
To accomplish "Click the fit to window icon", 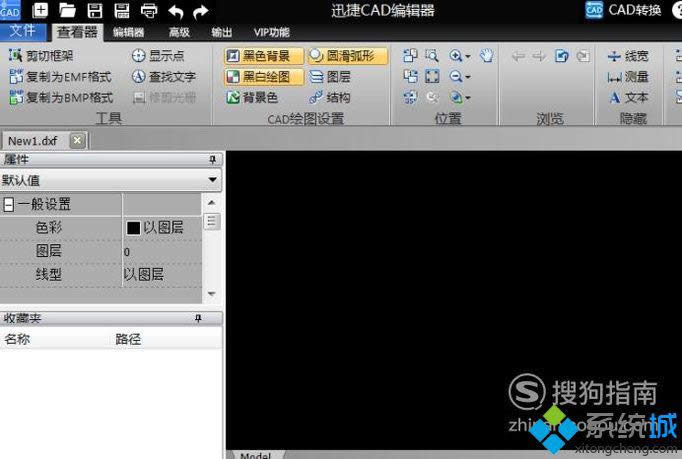I will click(431, 77).
